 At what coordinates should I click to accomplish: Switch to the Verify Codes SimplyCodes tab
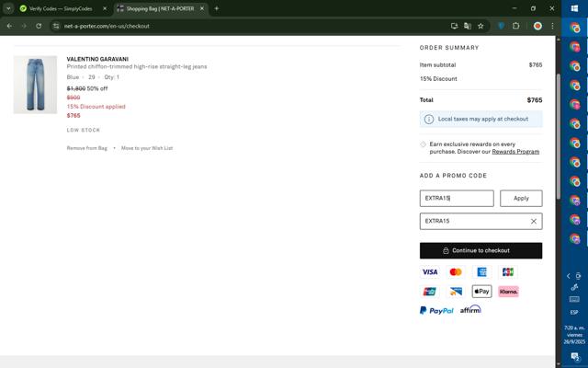(61, 8)
